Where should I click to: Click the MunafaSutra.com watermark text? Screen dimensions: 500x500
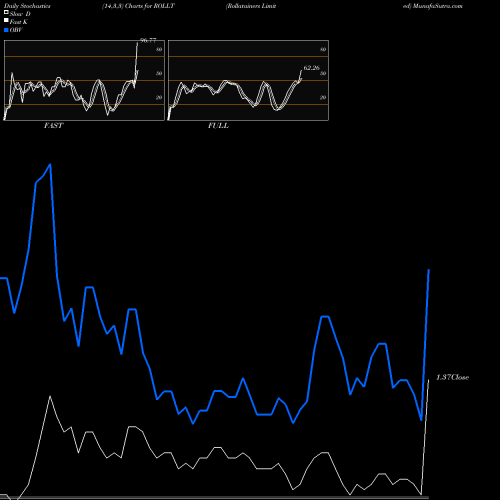tap(437, 6)
